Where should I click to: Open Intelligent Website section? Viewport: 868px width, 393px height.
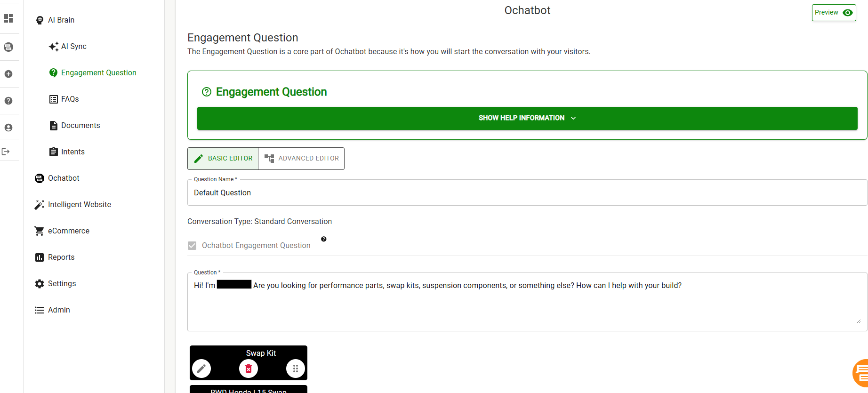[x=80, y=205]
